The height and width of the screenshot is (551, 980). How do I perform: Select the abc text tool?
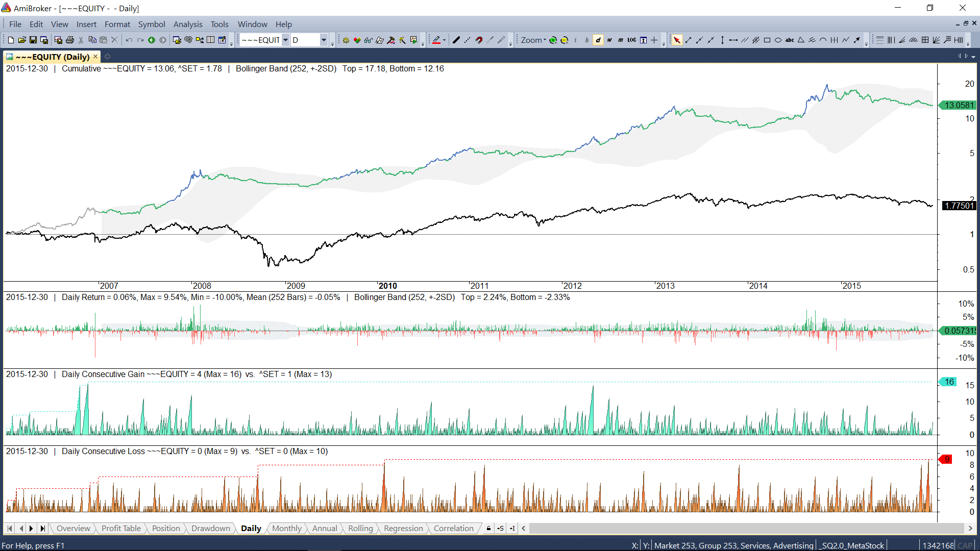[x=789, y=40]
